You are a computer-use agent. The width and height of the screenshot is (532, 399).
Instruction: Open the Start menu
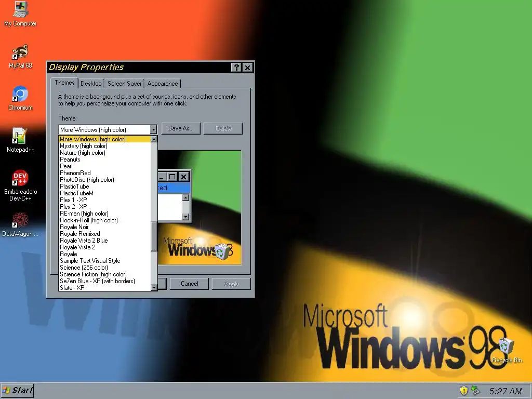click(18, 391)
